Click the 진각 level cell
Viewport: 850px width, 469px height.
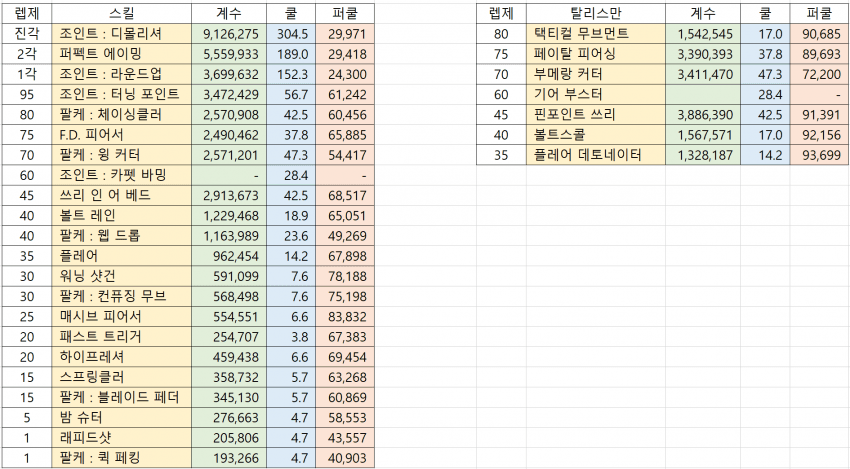(x=24, y=32)
